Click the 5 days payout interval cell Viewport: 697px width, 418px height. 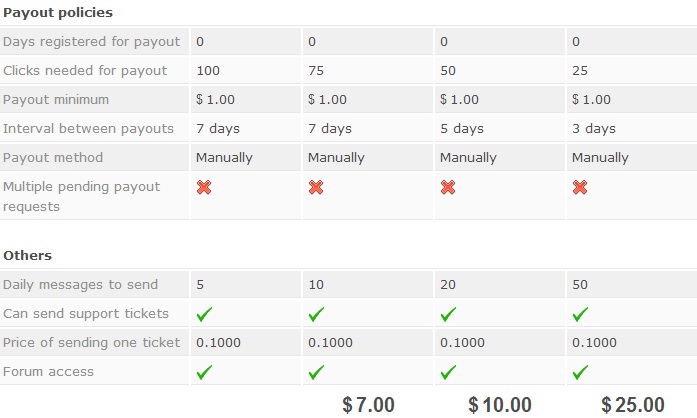pos(462,129)
